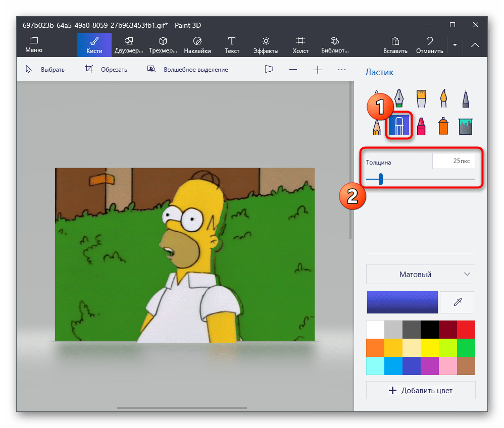Enable the 3D view toggle icon
The height and width of the screenshot is (428, 504).
coord(269,70)
